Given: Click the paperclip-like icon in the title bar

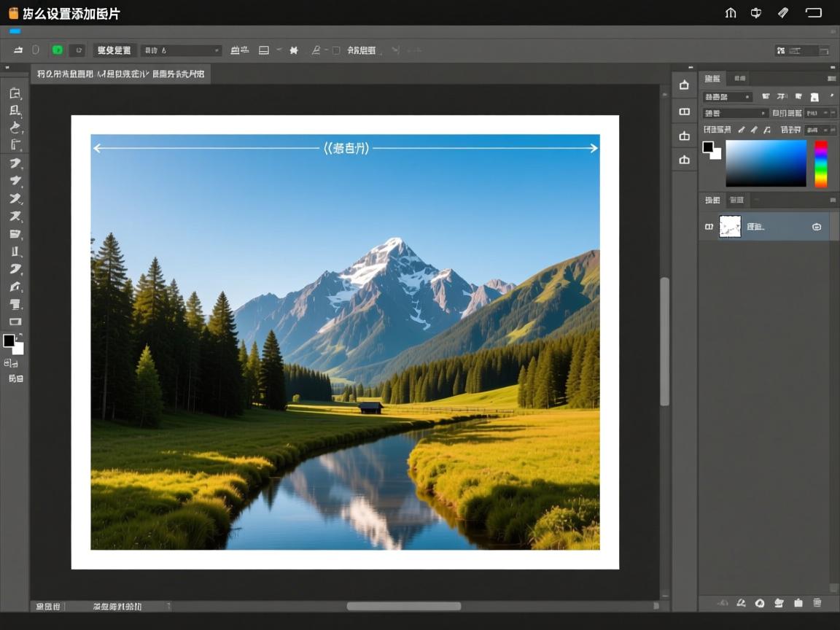Looking at the screenshot, I should pos(783,12).
